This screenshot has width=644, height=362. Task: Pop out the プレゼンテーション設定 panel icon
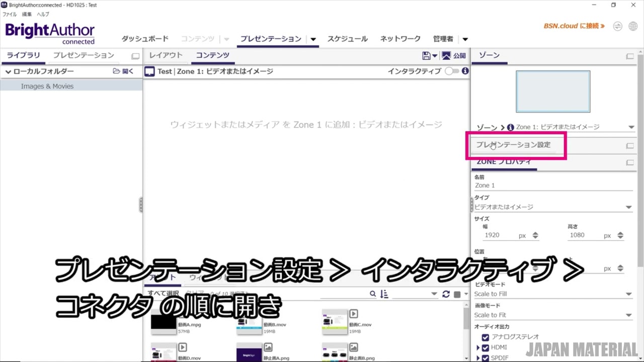pyautogui.click(x=630, y=146)
